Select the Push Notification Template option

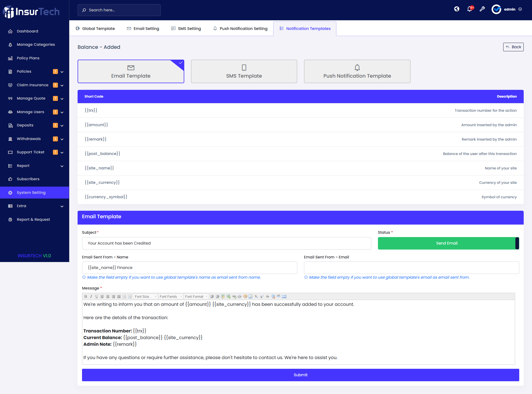(x=357, y=72)
